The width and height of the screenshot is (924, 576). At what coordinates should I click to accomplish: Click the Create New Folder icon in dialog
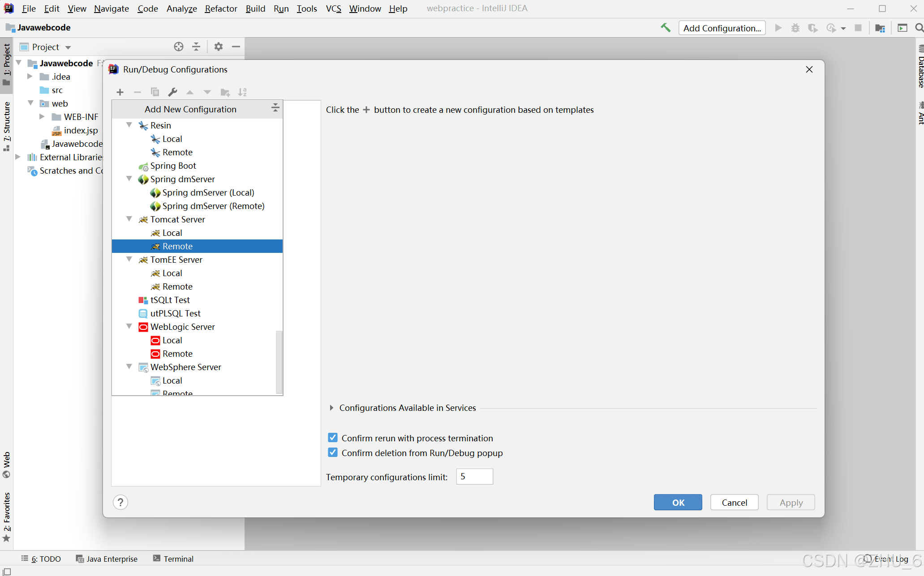tap(225, 92)
